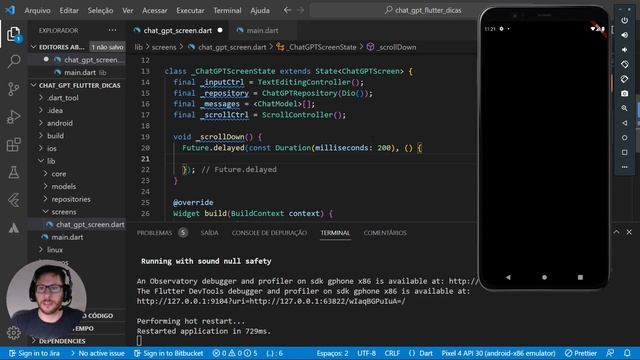
Task: Open the Terminal menu
Action: (x=227, y=11)
